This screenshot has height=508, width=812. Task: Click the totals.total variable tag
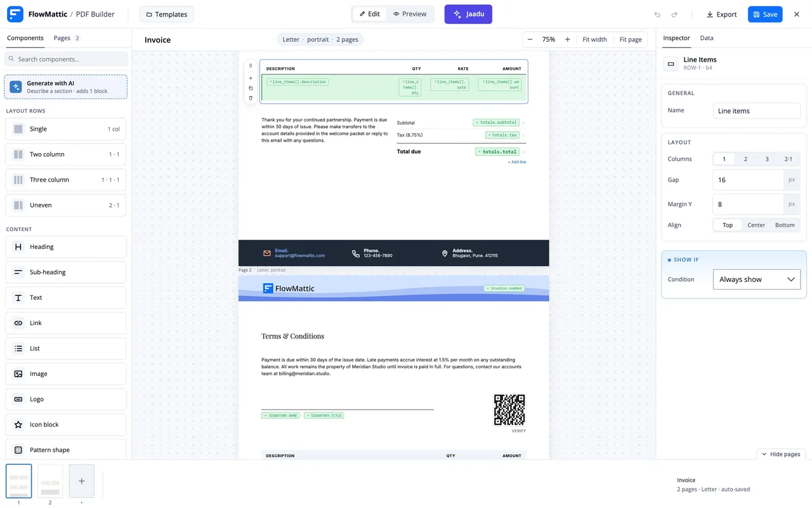tap(498, 152)
